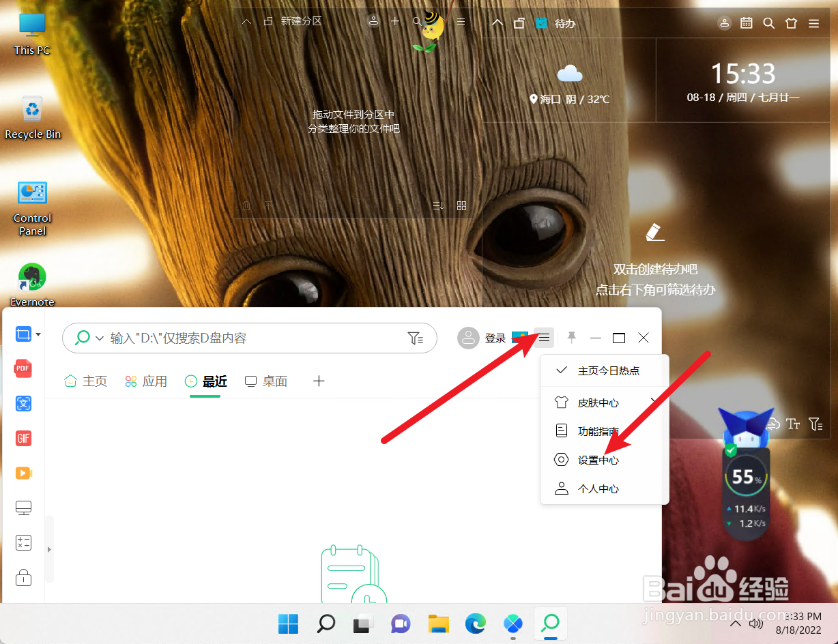Click the lock icon in the 待办 widget
This screenshot has width=838, height=644.
coord(519,23)
